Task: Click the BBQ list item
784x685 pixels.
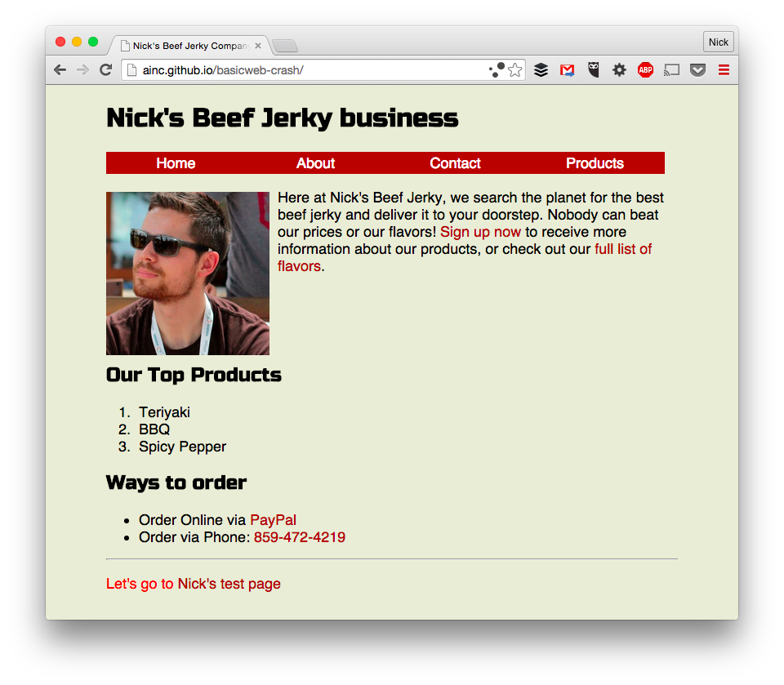Action: click(x=154, y=429)
